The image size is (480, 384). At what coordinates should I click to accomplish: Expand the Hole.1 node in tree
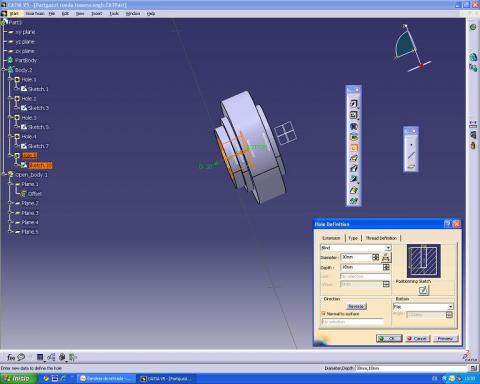point(11,80)
